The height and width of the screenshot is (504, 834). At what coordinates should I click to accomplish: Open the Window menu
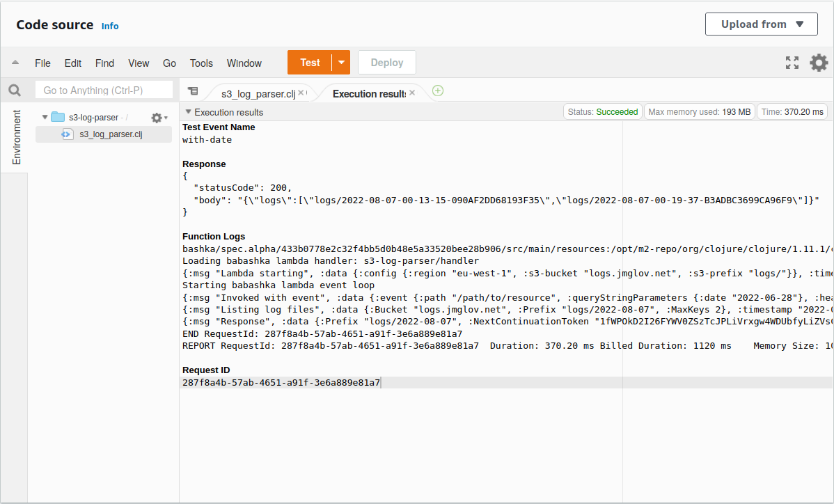(244, 63)
